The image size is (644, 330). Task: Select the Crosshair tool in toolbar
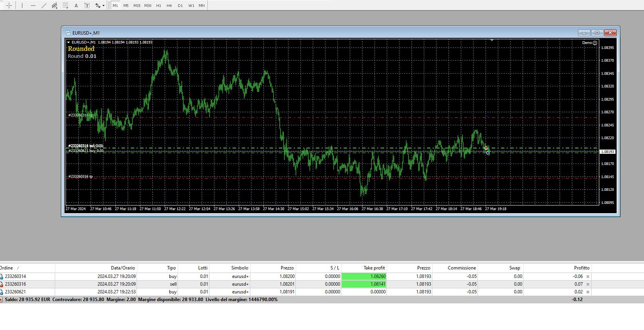point(9,5)
